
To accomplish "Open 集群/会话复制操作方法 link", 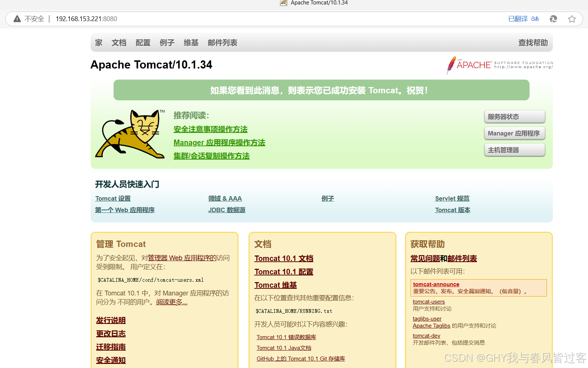I will tap(212, 156).
